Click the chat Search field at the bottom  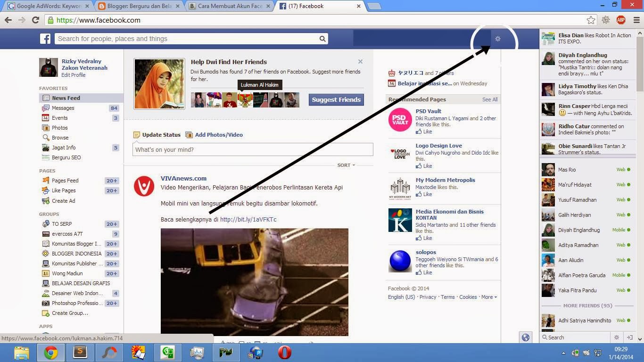[x=576, y=337]
